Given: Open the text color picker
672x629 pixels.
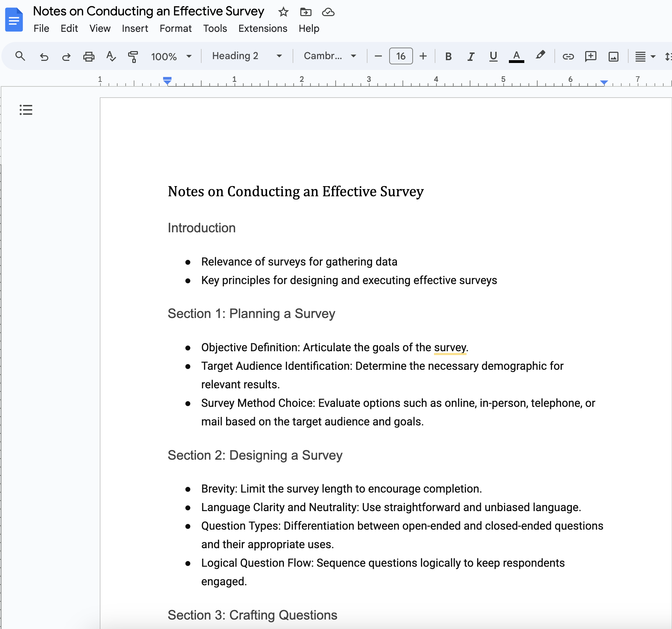Looking at the screenshot, I should pos(516,56).
